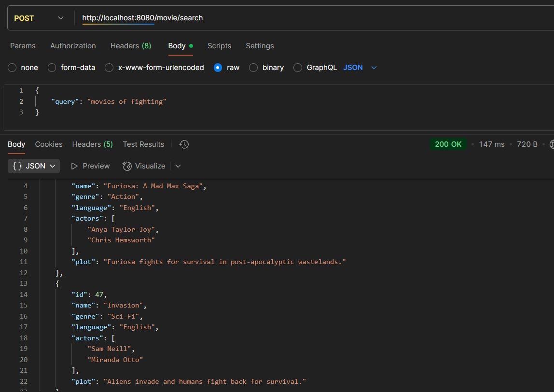Switch to the Scripts tab
The height and width of the screenshot is (392, 554).
[x=219, y=45]
